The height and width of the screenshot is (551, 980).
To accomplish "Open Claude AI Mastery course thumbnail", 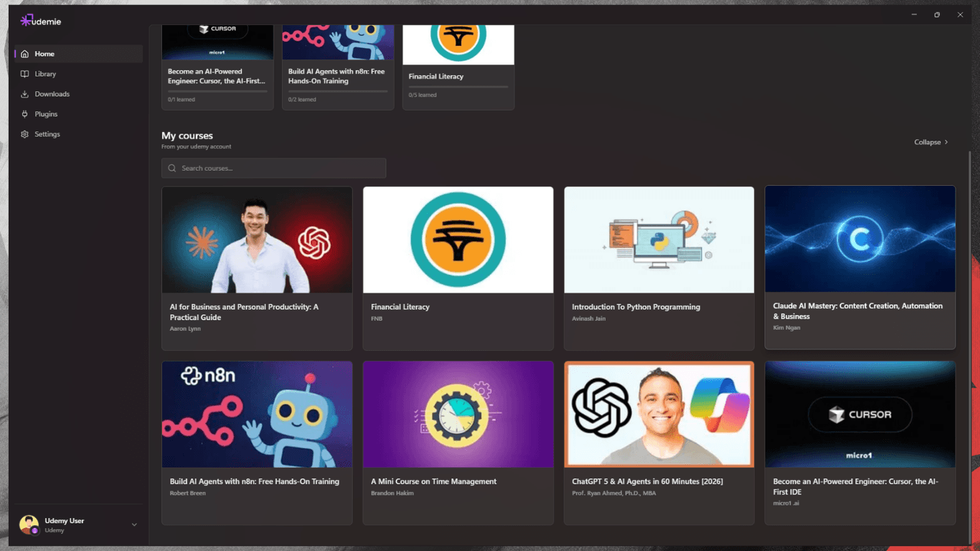I will coord(859,239).
